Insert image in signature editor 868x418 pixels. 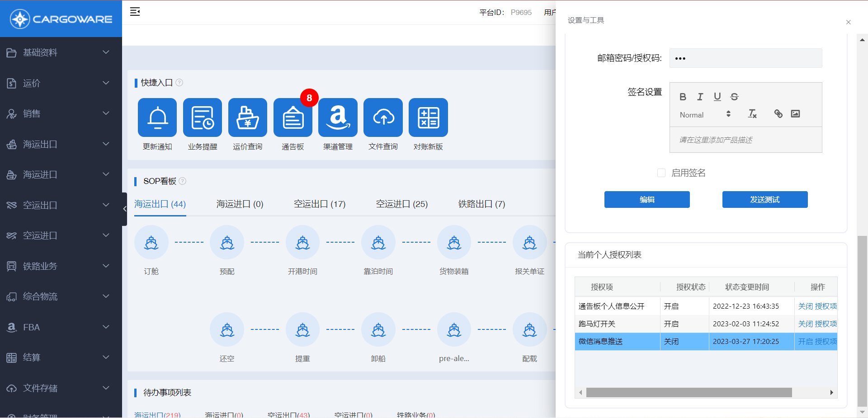pyautogui.click(x=795, y=114)
